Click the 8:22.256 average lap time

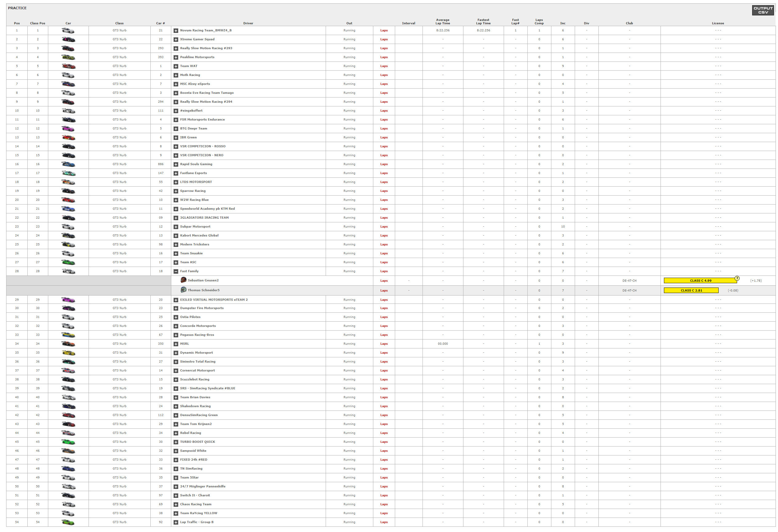[x=443, y=30]
